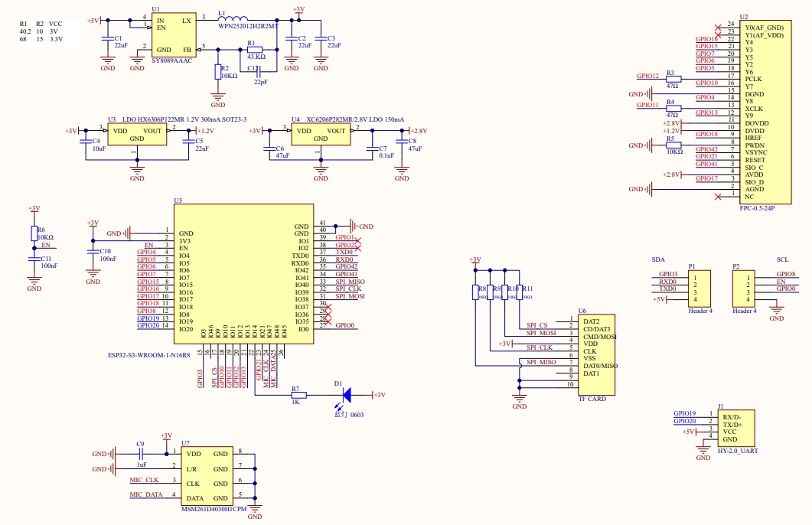812x525 pixels.
Task: Select the MIC_DATA net label on U7
Action: 145,494
